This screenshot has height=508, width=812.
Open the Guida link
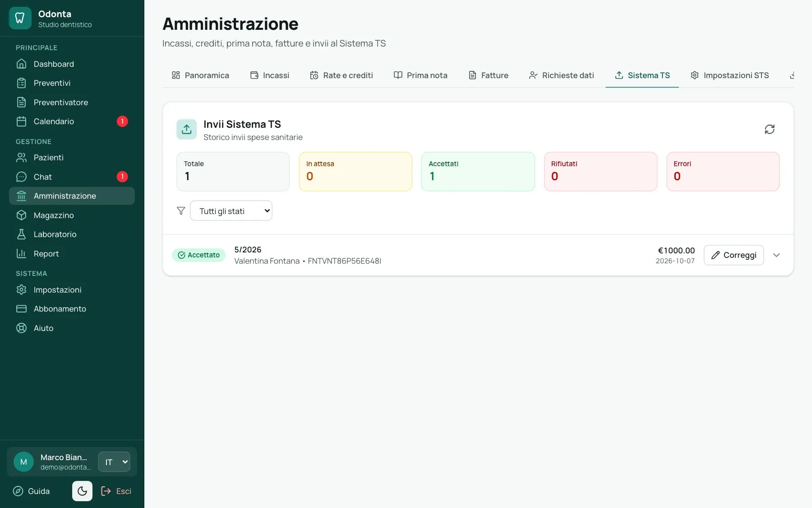[x=32, y=491]
